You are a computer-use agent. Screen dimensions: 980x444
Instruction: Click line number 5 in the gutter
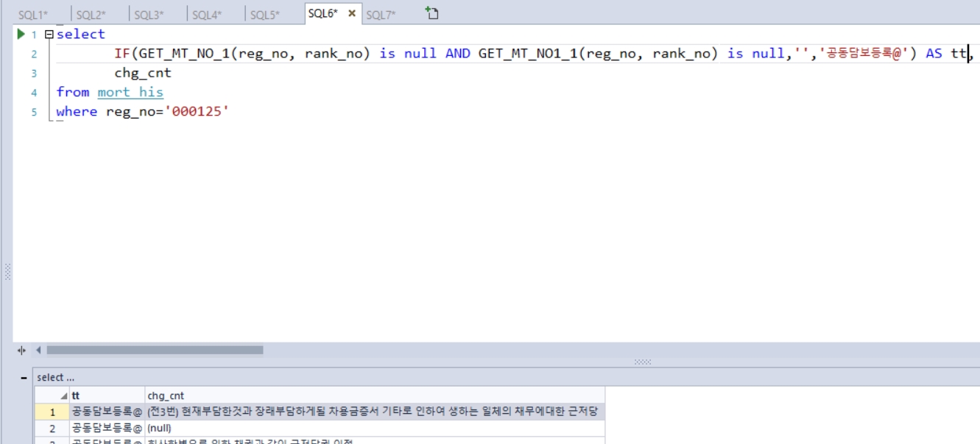coord(34,112)
